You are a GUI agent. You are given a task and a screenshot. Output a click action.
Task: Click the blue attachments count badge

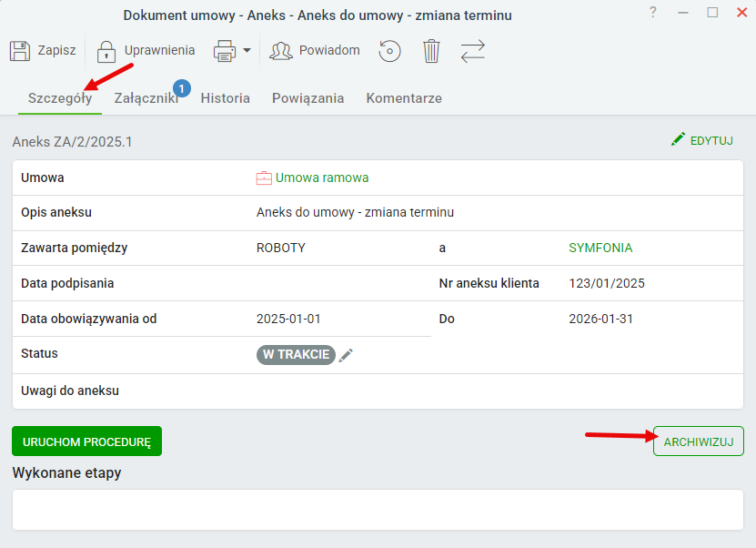pos(182,88)
